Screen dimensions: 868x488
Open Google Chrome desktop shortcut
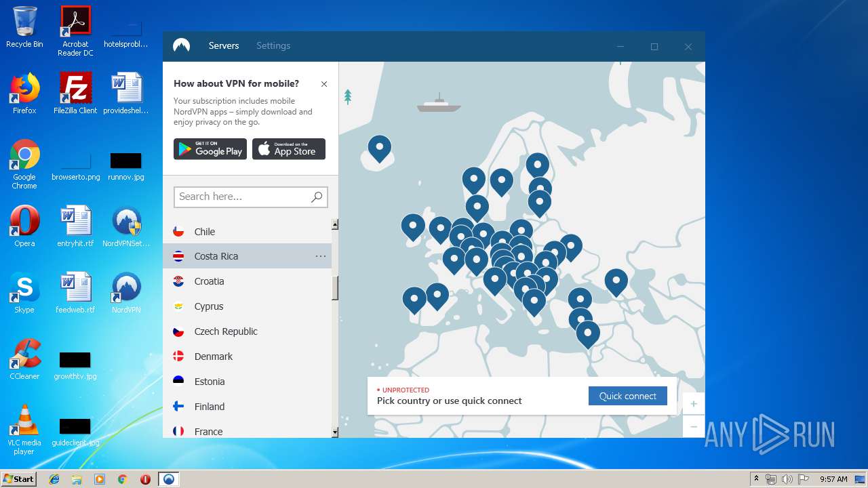(x=24, y=164)
